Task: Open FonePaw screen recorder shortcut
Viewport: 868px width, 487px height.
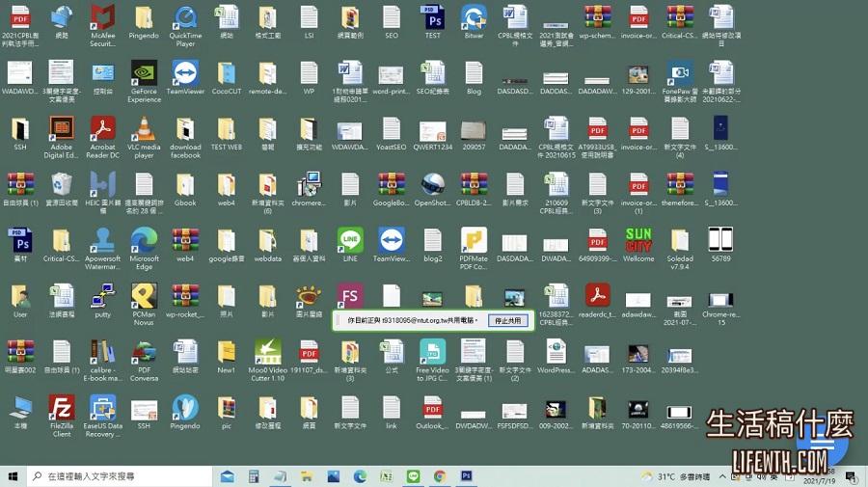Action: tap(680, 81)
